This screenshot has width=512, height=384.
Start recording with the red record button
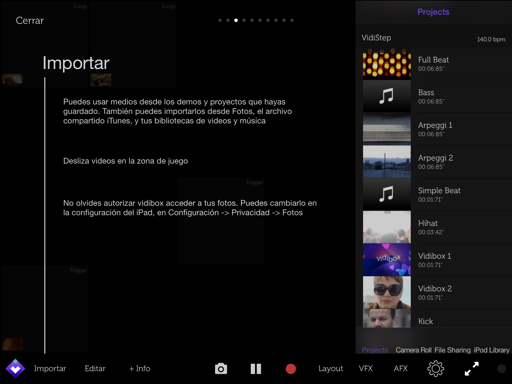(291, 369)
